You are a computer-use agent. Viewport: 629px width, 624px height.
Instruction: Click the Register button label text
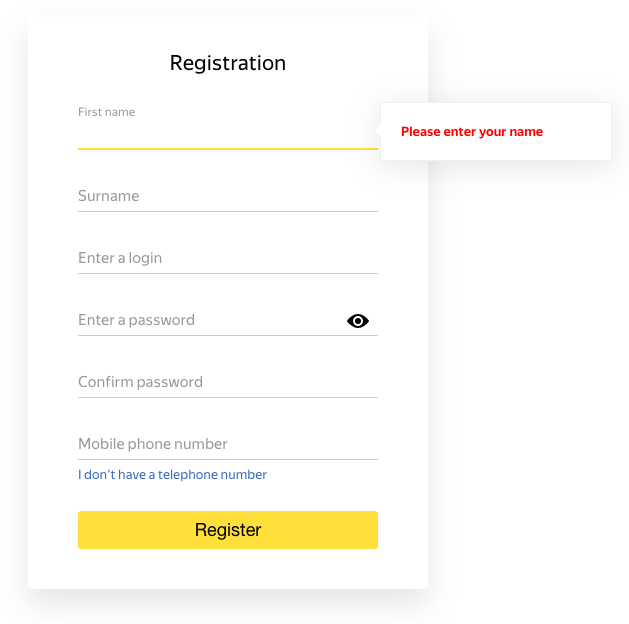228,530
